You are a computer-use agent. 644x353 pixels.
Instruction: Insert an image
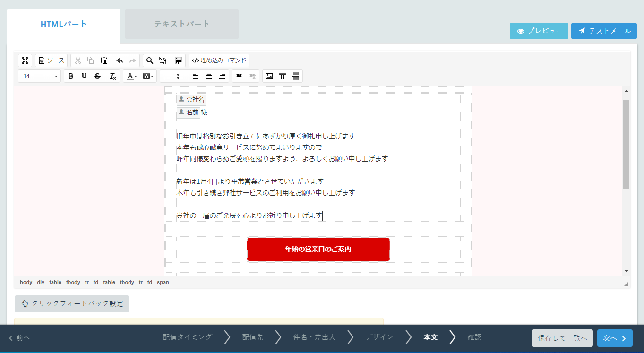click(x=269, y=76)
